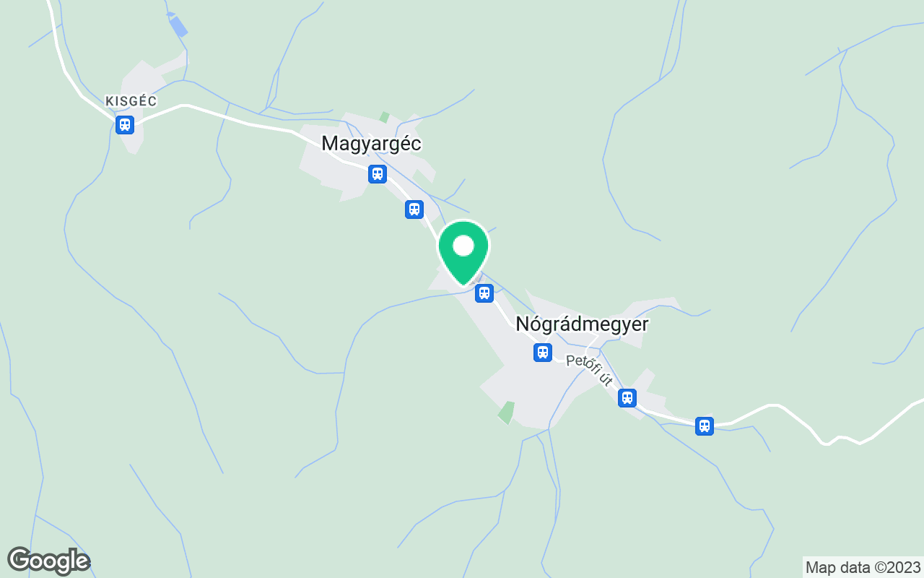924x578 pixels.
Task: Click the bus stop icon at the end of Petőfi út label
Action: (627, 398)
